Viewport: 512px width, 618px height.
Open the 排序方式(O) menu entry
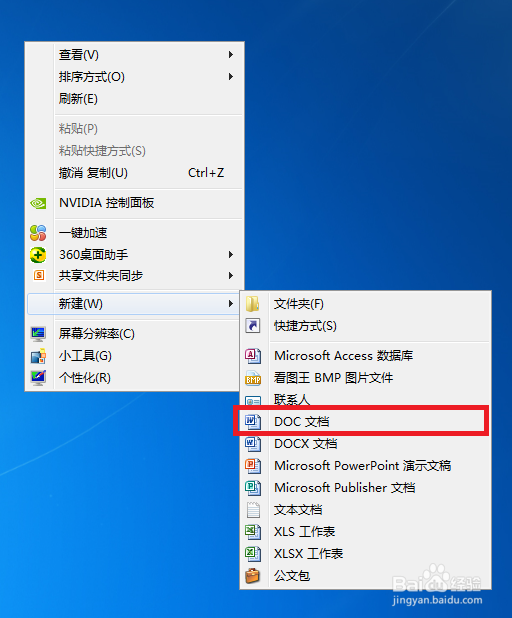pyautogui.click(x=134, y=77)
